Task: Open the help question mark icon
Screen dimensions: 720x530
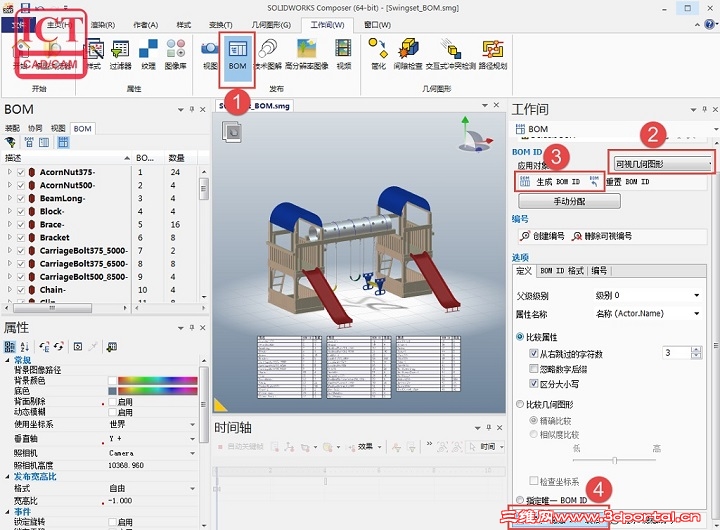Action: pos(710,24)
